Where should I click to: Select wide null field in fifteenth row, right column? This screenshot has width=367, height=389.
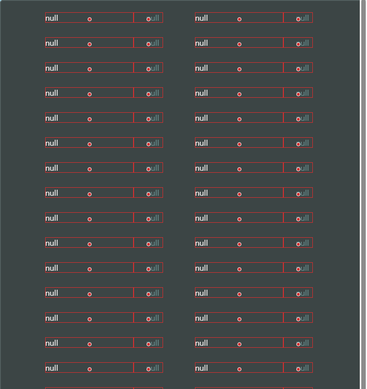pyautogui.click(x=239, y=368)
